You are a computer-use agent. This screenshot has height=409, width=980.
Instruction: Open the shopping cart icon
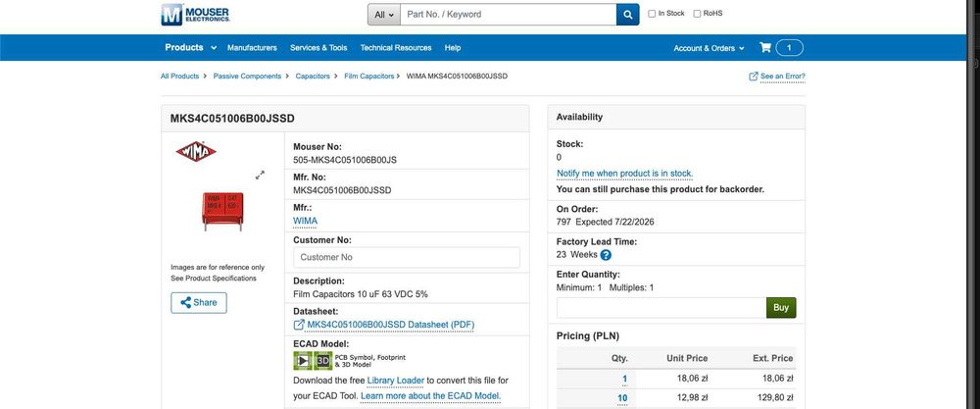765,47
